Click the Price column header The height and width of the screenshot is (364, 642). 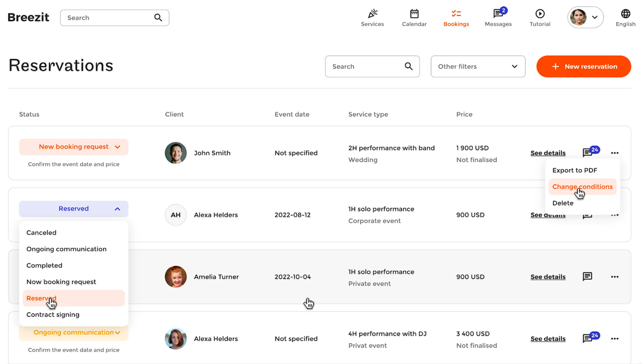(x=464, y=115)
